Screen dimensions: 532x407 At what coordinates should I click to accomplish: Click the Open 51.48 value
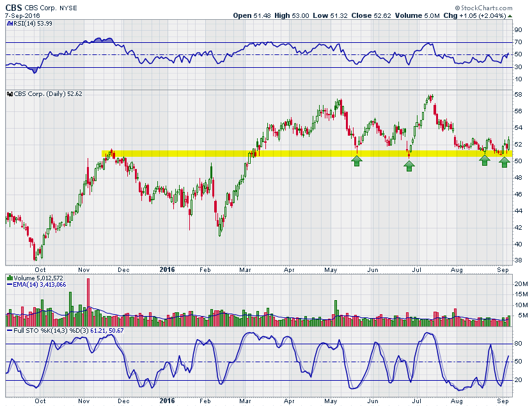tap(252, 15)
